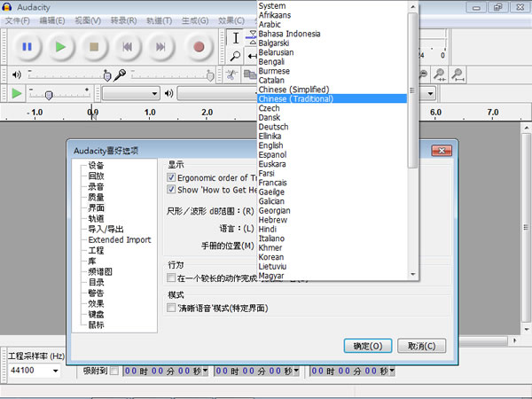Image resolution: width=532 pixels, height=399 pixels.
Task: Click the microphone input icon
Action: tap(120, 74)
